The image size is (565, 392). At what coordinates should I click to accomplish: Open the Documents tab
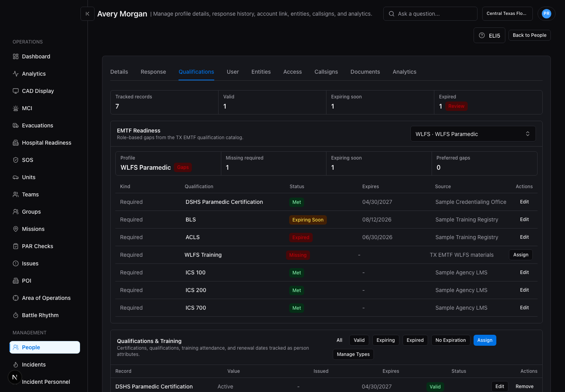[x=365, y=72]
